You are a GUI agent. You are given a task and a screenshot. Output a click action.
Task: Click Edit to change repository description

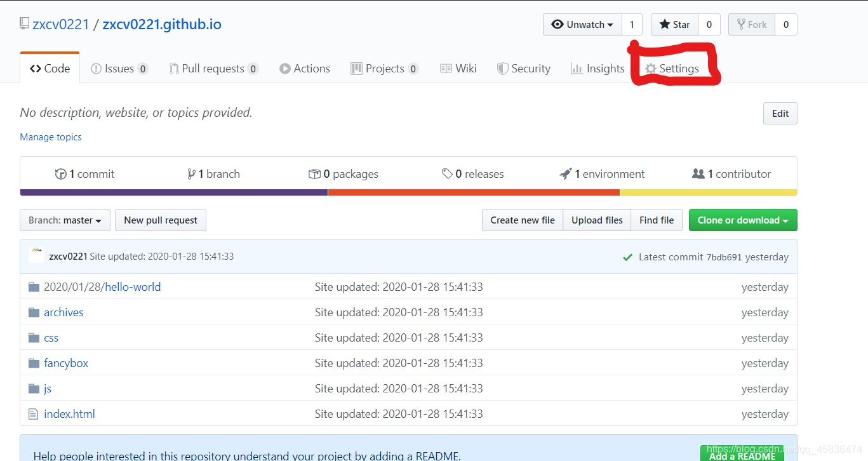780,114
